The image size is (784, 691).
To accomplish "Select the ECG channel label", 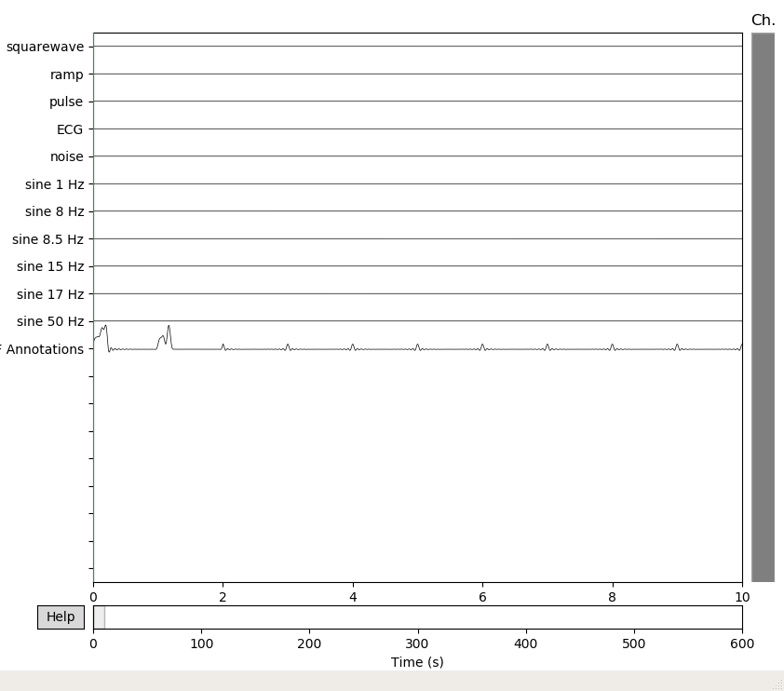I will 70,129.
